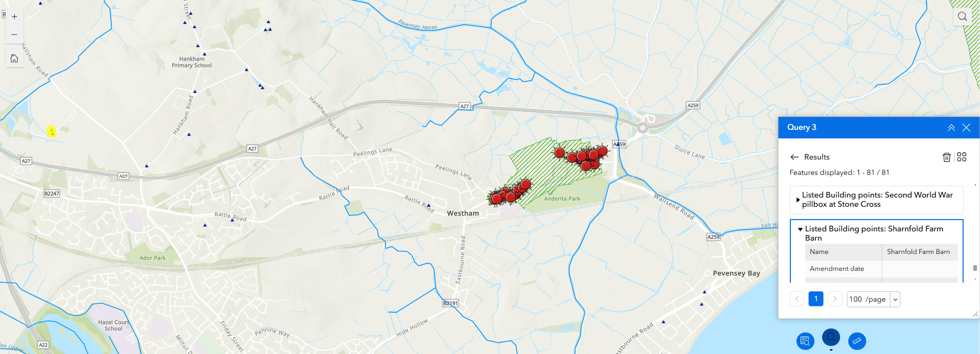Zoom in on the map
The width and height of the screenshot is (980, 354).
tap(14, 17)
